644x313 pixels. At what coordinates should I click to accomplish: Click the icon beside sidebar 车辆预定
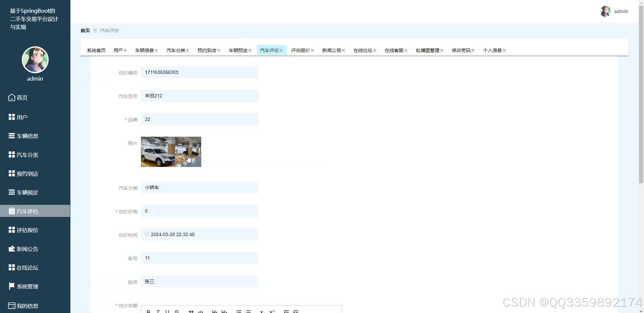[x=12, y=192]
